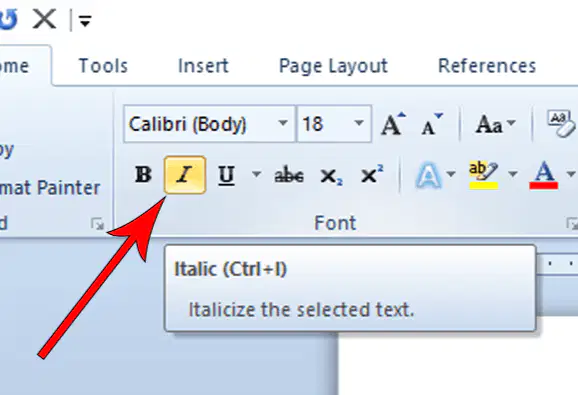This screenshot has width=578, height=395.
Task: Toggle Bold formatting button
Action: point(143,175)
